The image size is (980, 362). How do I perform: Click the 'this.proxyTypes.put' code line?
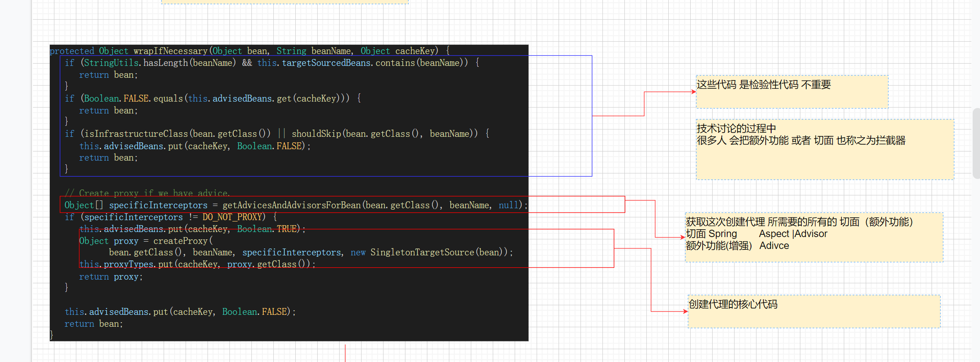point(197,264)
